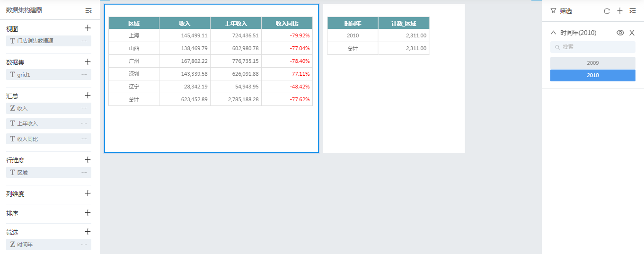The image size is (644, 254).
Task: Open more options for 收入同比 item
Action: point(84,139)
